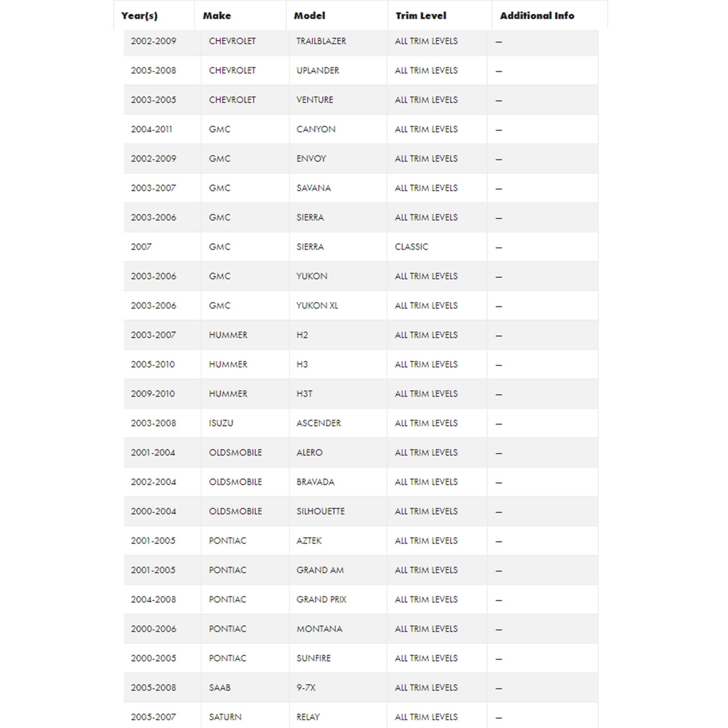The image size is (728, 728).
Task: Click the AZTEK model cell
Action: [x=309, y=541]
